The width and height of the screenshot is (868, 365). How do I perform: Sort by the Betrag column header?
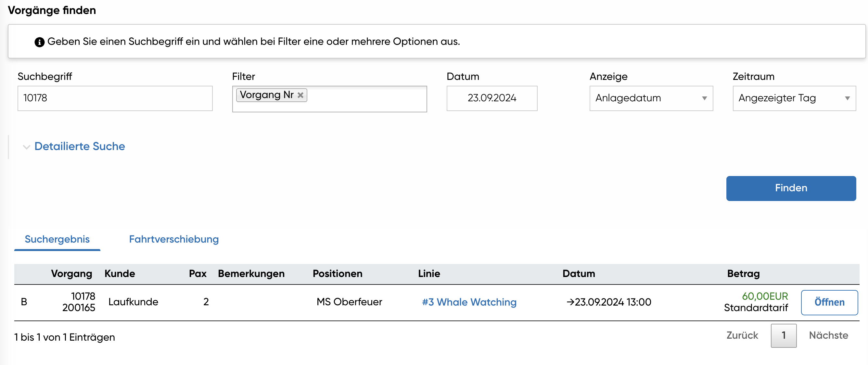click(x=743, y=274)
